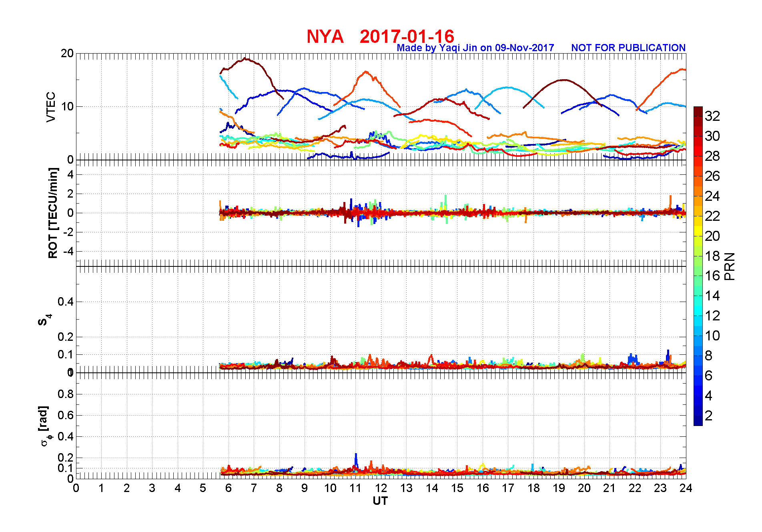The height and width of the screenshot is (532, 762).
Task: Click sigma-phi axis tick label "0.6"
Action: point(66,415)
